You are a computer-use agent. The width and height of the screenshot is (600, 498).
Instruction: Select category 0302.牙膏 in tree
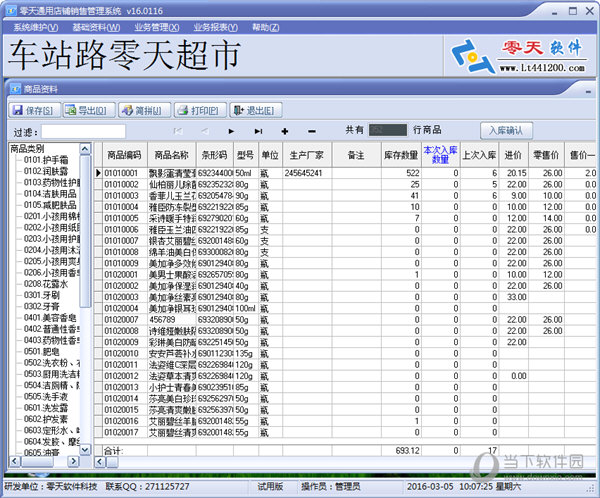point(41,306)
